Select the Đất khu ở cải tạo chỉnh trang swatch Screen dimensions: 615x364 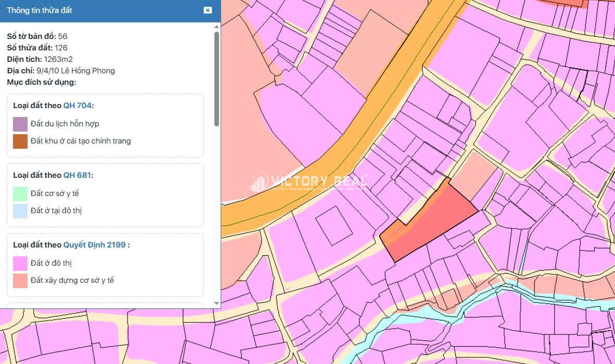point(20,141)
